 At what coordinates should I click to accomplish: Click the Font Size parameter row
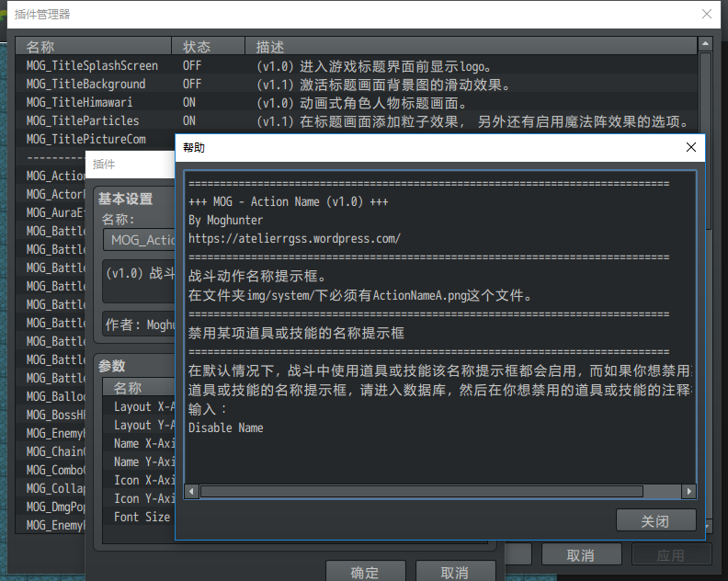click(139, 517)
